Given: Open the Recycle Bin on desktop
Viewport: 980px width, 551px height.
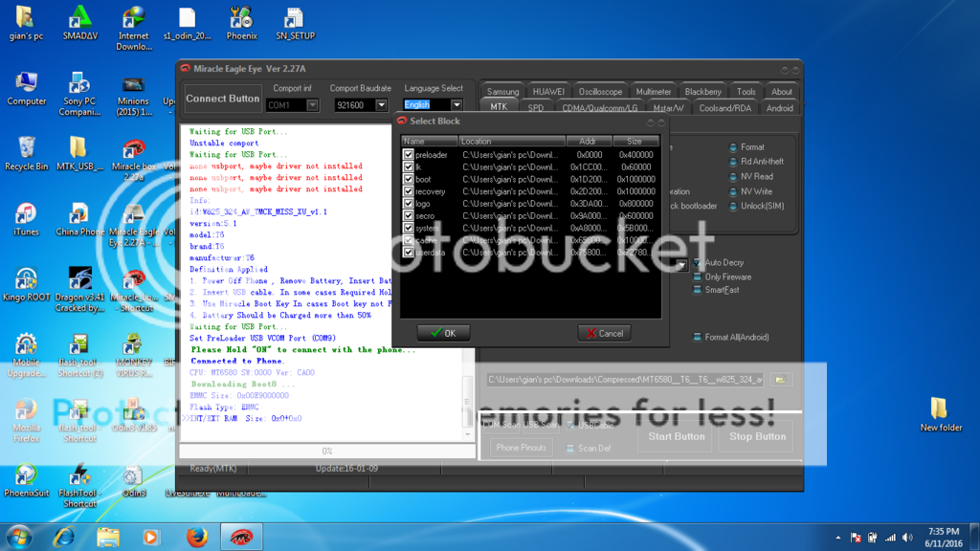Looking at the screenshot, I should pyautogui.click(x=26, y=151).
